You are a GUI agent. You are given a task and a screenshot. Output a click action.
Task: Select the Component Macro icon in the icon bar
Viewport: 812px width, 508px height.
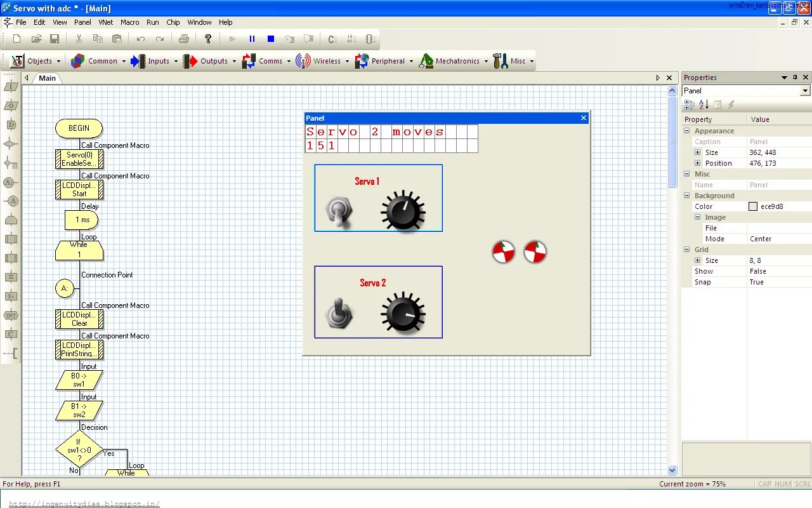(11, 258)
